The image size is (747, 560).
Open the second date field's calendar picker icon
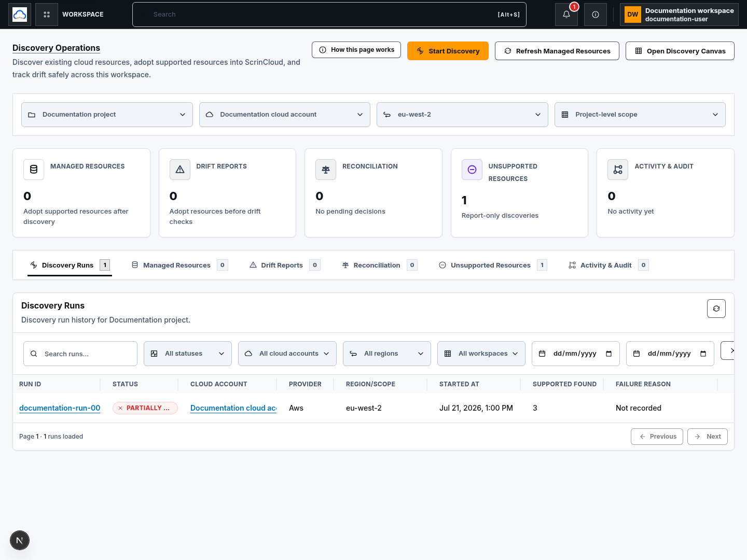click(703, 354)
